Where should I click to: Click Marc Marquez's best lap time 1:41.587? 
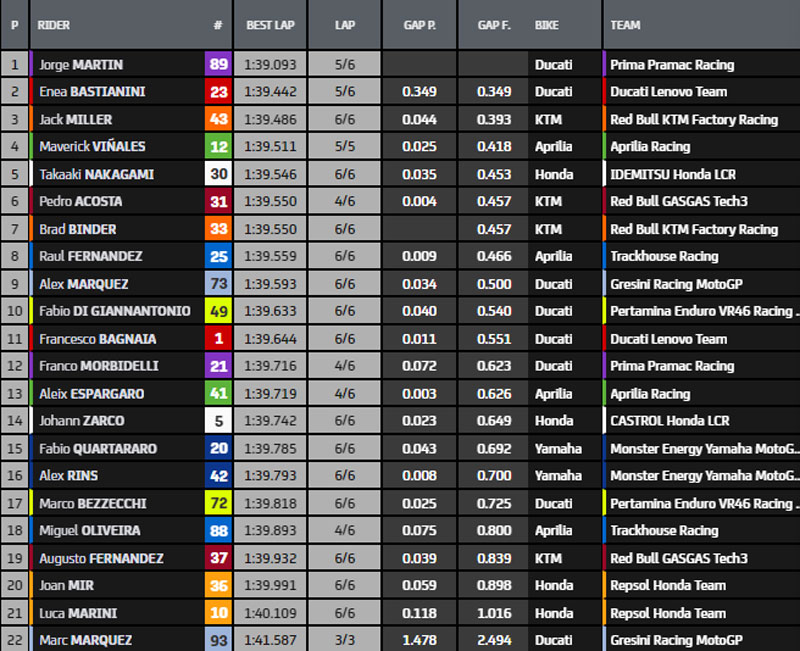click(x=270, y=640)
